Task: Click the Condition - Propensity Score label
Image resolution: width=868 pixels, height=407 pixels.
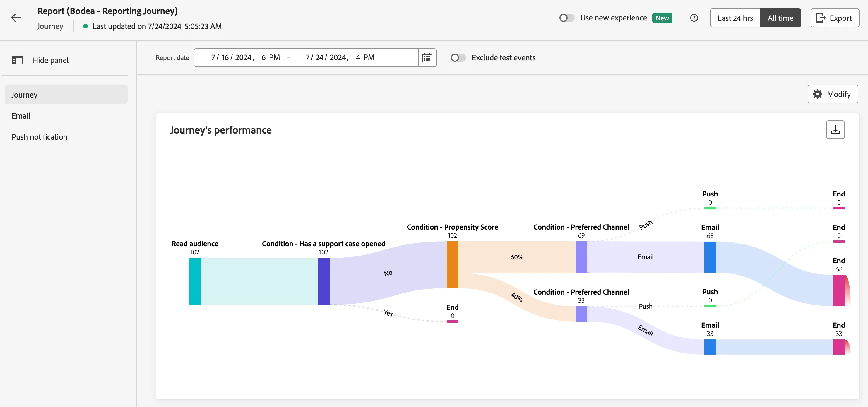Action: (452, 227)
